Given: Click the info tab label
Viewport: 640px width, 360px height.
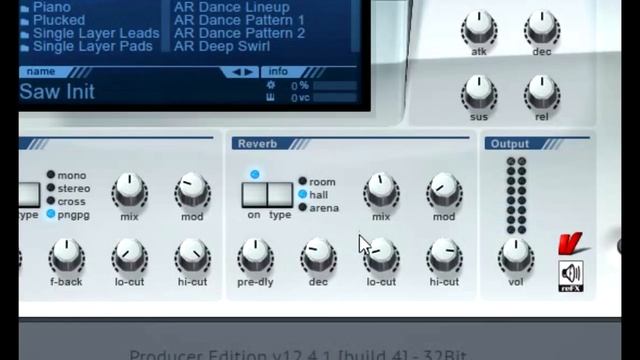Looking at the screenshot, I should (278, 71).
